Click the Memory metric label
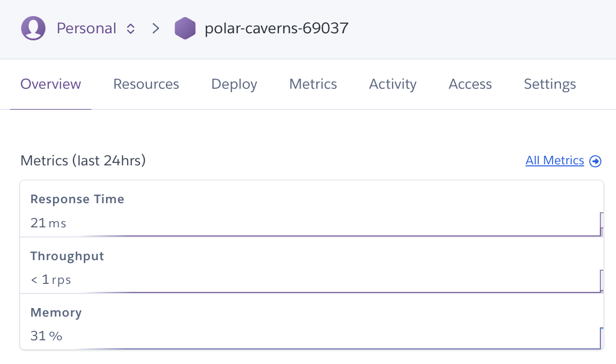 pos(56,313)
